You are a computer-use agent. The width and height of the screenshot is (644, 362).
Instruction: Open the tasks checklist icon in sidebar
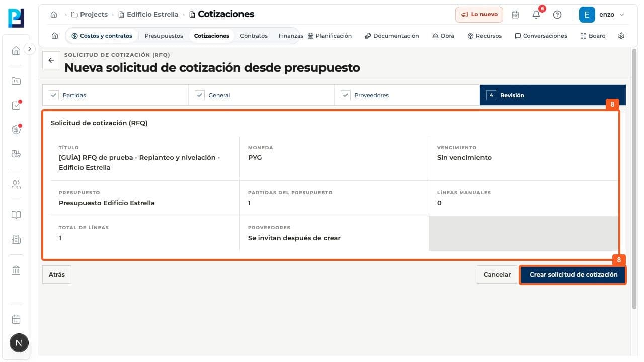click(x=16, y=106)
